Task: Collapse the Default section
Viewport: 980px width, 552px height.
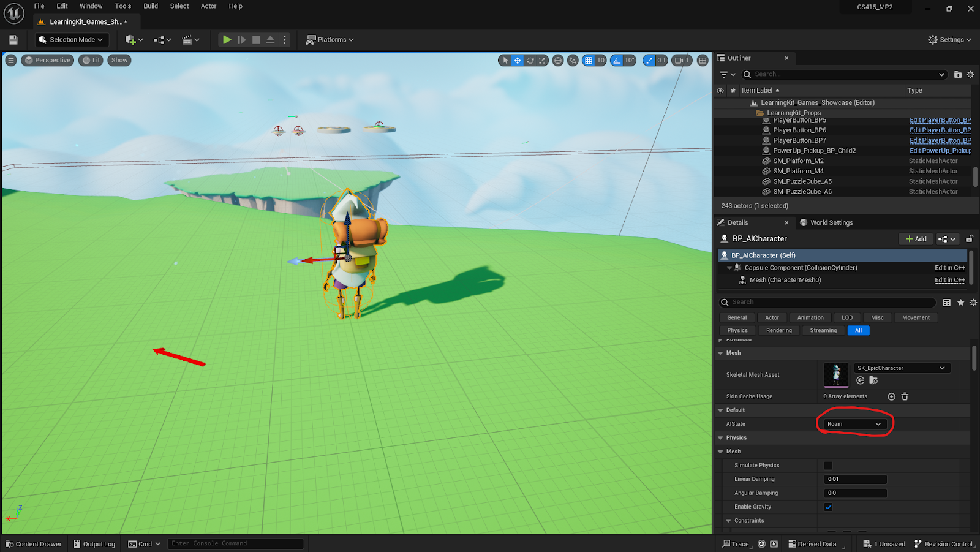Action: pos(720,410)
